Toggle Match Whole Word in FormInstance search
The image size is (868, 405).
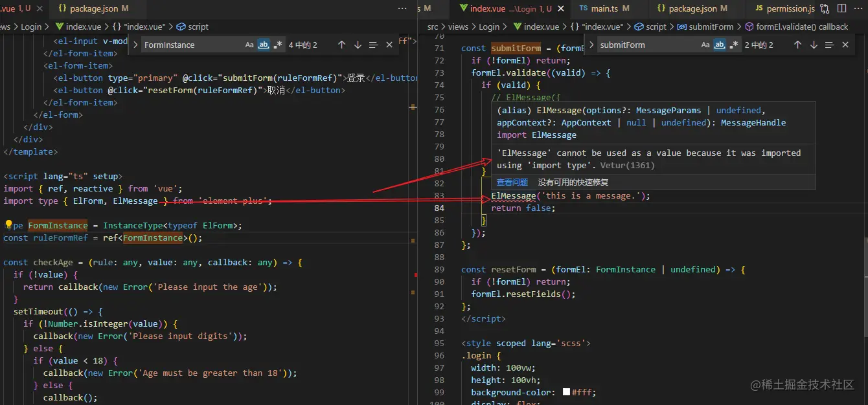pos(264,45)
